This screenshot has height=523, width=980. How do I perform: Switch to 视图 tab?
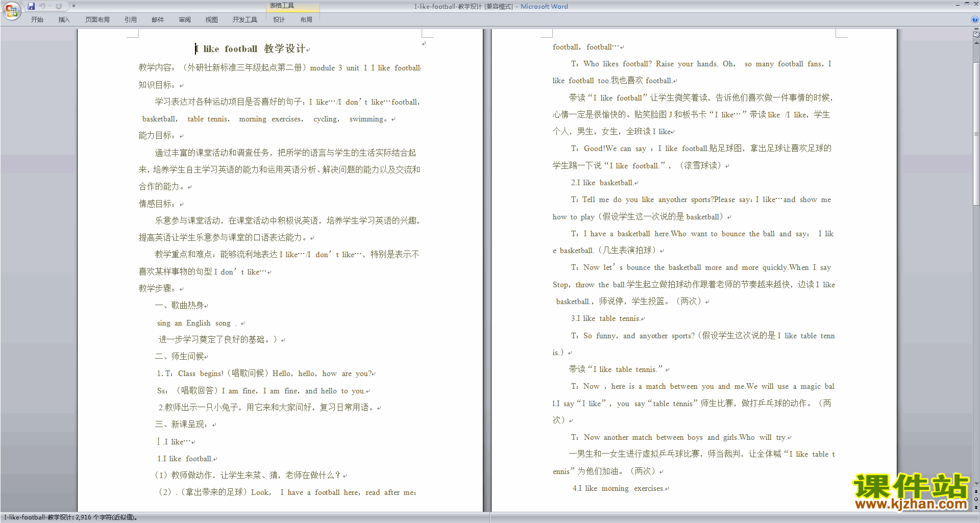tap(212, 20)
